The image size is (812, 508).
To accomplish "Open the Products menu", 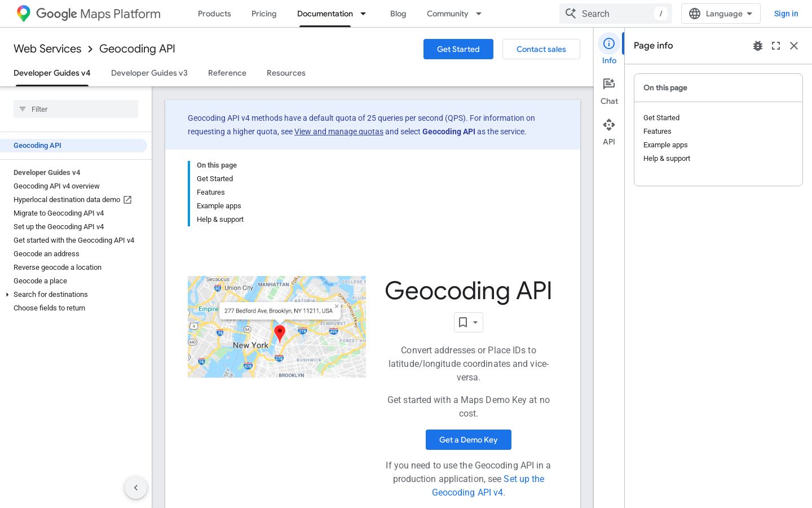I will click(214, 14).
